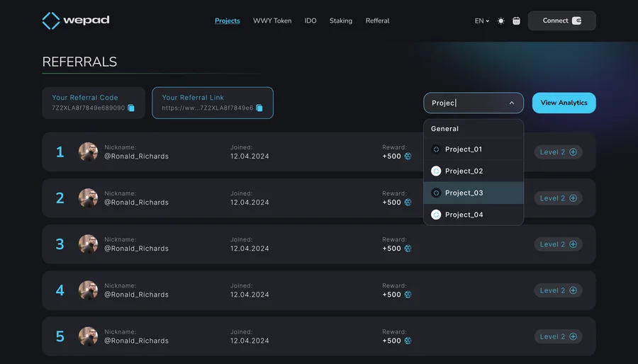Click the rank number 4
This screenshot has width=638, height=364.
[60, 290]
